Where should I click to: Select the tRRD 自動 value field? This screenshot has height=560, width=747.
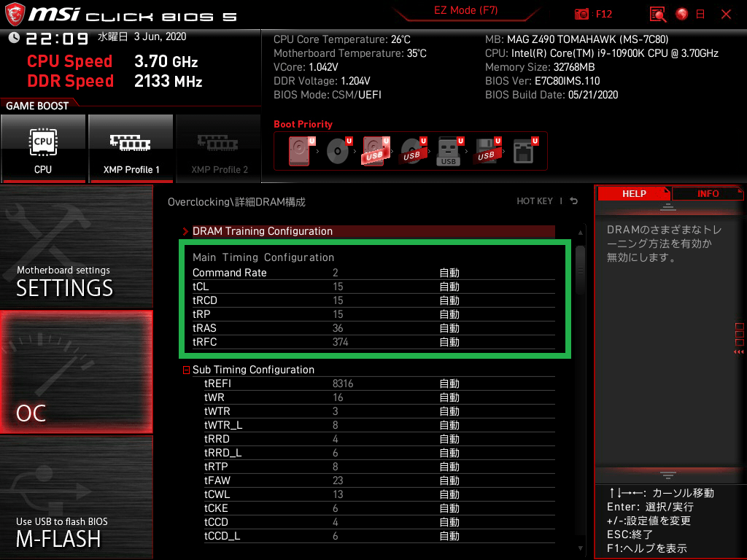pos(449,439)
